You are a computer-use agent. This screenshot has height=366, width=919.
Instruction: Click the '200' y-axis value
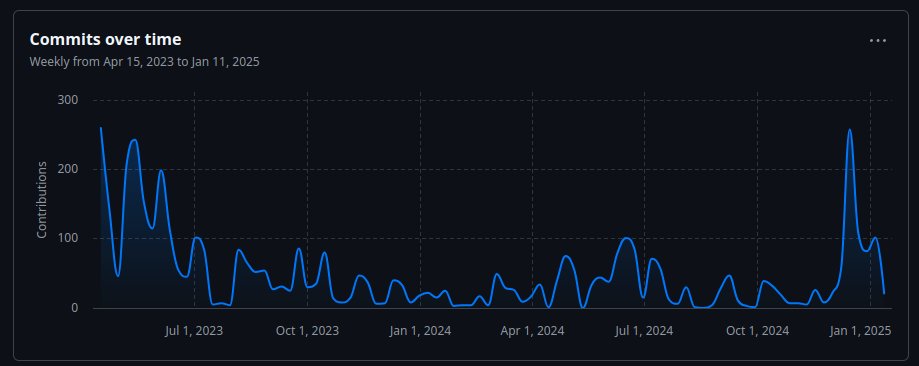click(x=68, y=169)
